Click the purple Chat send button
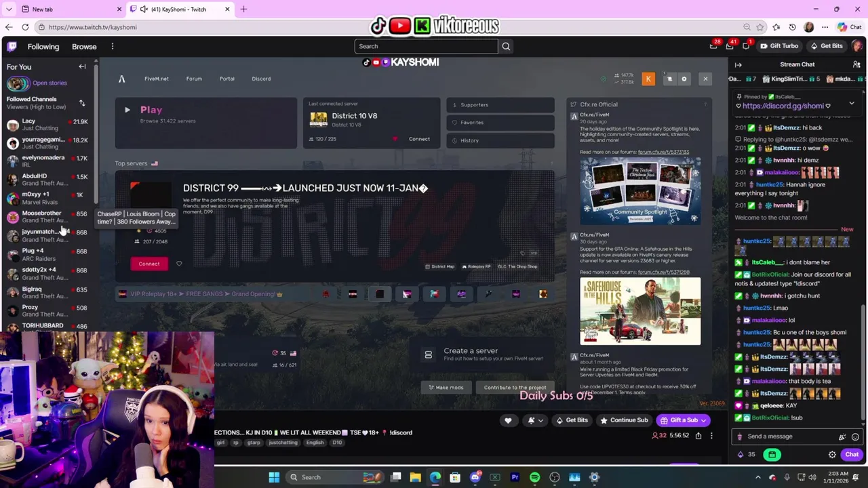Viewport: 868px width, 488px height. pos(852,455)
